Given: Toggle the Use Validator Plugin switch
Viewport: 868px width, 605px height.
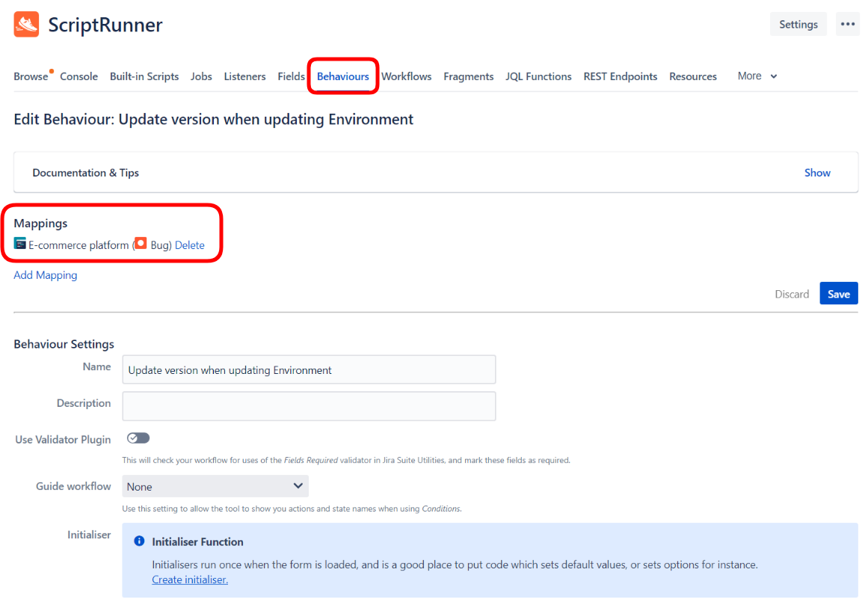Looking at the screenshot, I should (x=138, y=438).
